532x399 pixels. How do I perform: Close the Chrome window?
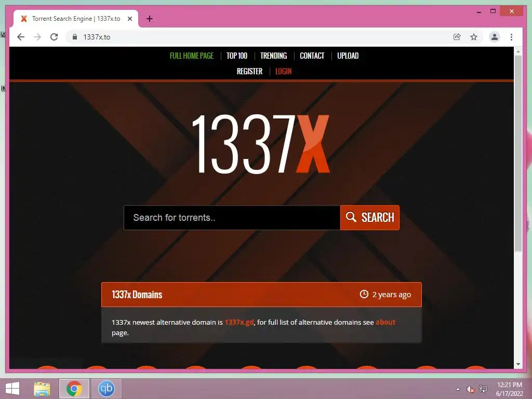[x=512, y=11]
